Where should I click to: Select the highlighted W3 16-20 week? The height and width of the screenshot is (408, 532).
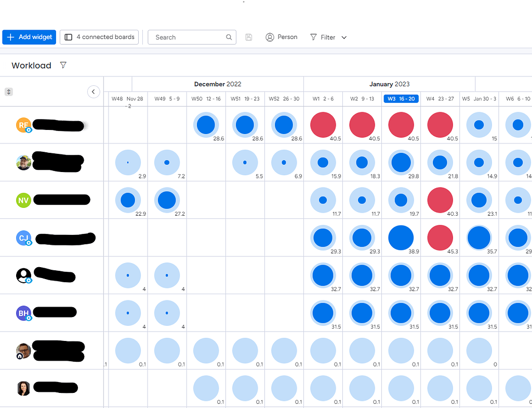click(x=401, y=98)
